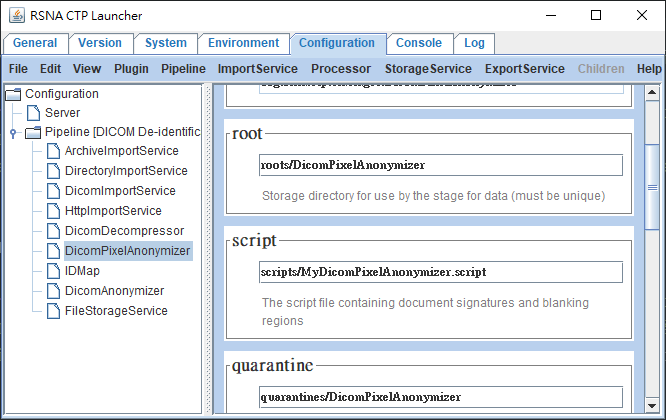Open the ExportService menu
The height and width of the screenshot is (420, 666).
point(525,69)
